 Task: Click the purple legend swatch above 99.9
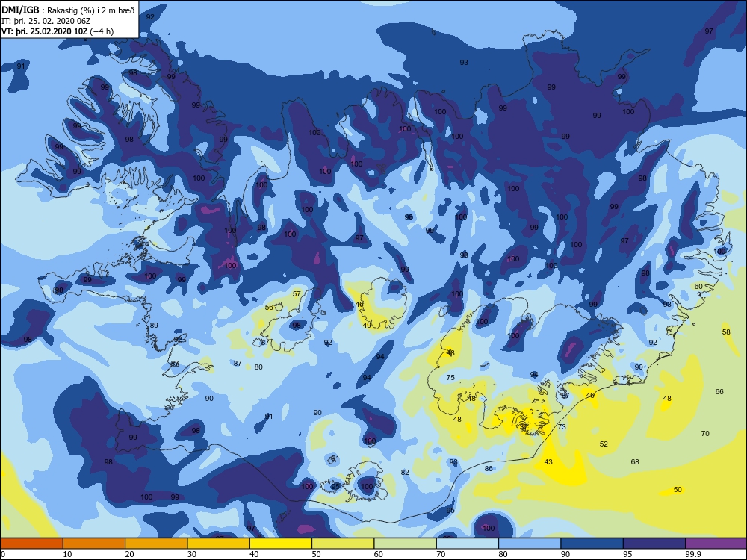[x=716, y=544]
